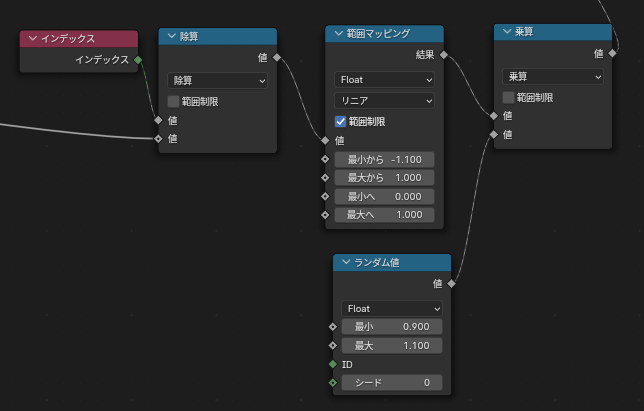Enable 範囲制限 checkbox in 除算 node
The image size is (644, 411).
[174, 101]
